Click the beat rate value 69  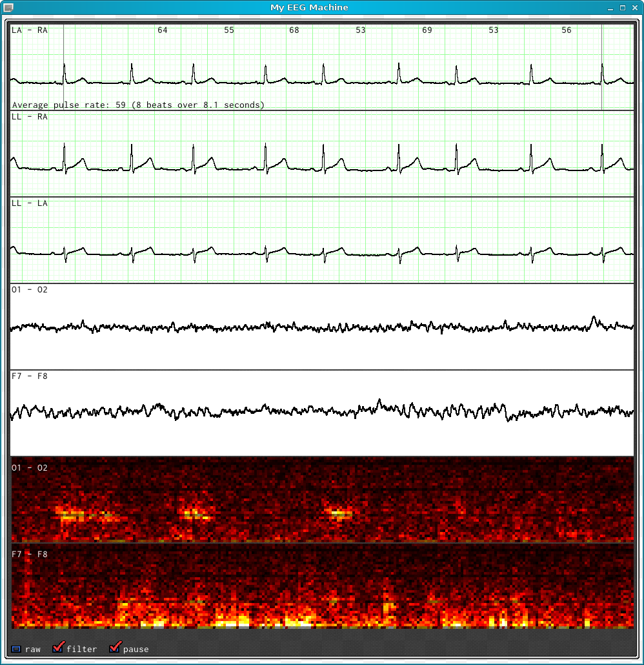(x=427, y=30)
